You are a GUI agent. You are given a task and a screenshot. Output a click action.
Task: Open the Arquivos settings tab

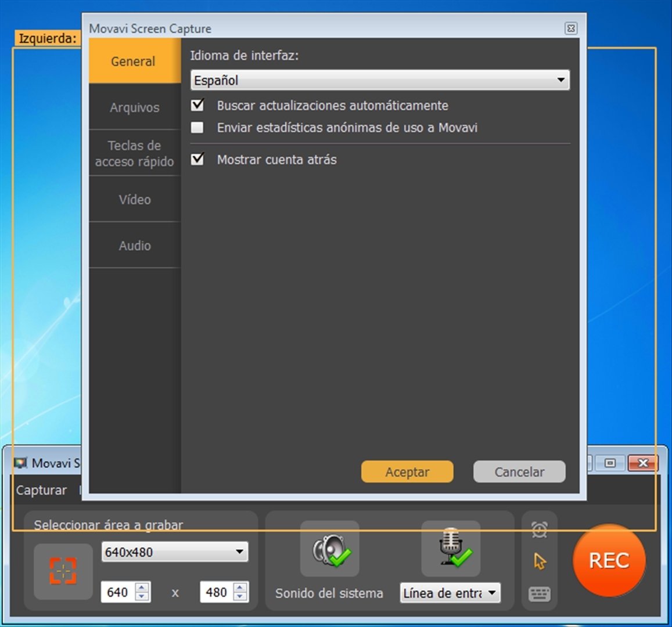pos(135,107)
